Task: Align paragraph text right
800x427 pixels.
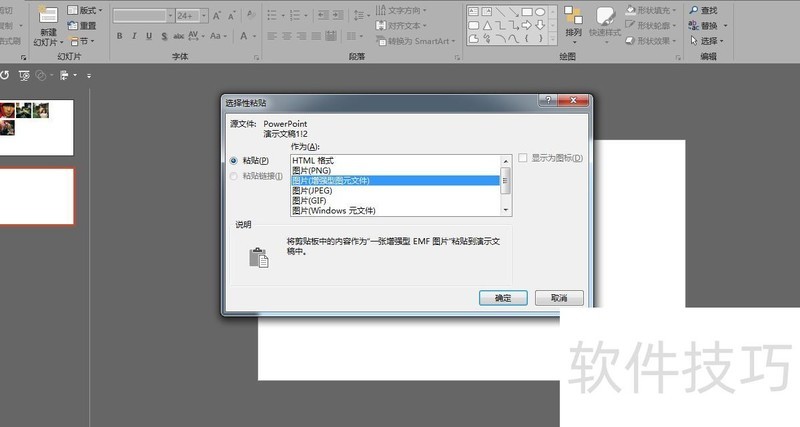Action: (302, 36)
